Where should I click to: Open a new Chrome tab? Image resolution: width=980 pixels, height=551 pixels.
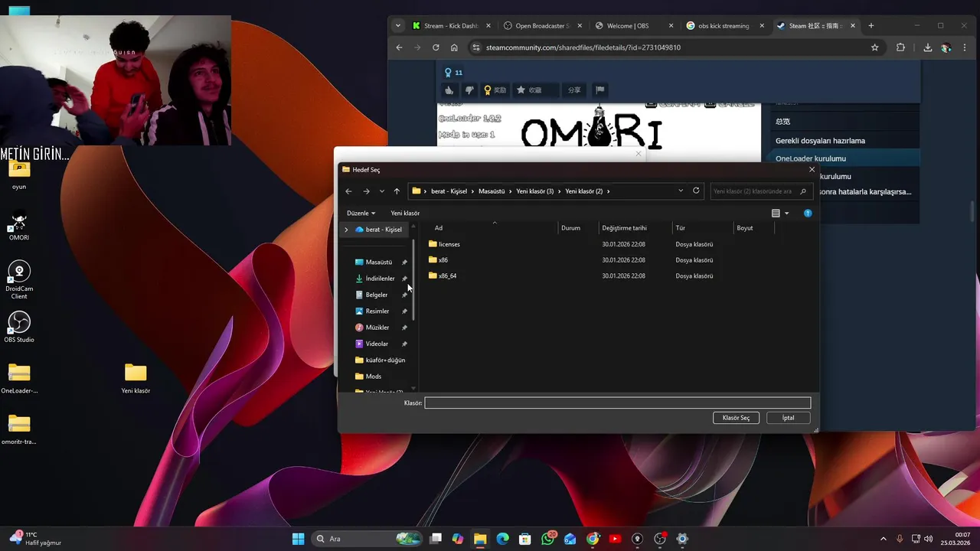[871, 25]
